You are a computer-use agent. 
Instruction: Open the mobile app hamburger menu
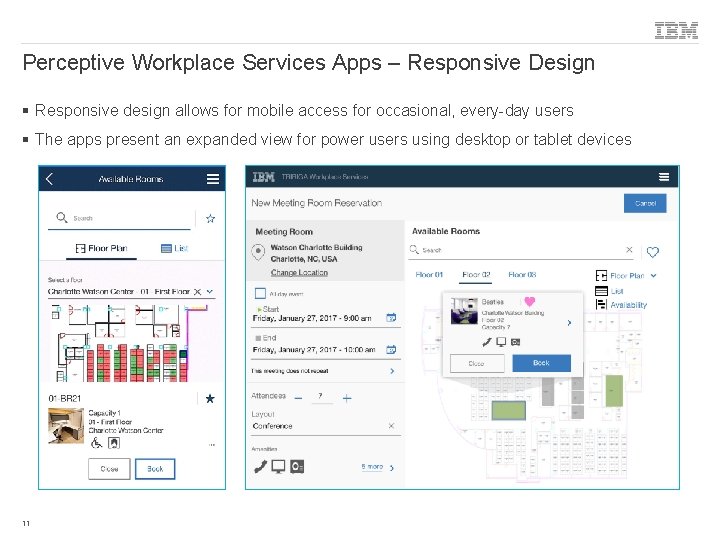click(x=213, y=179)
